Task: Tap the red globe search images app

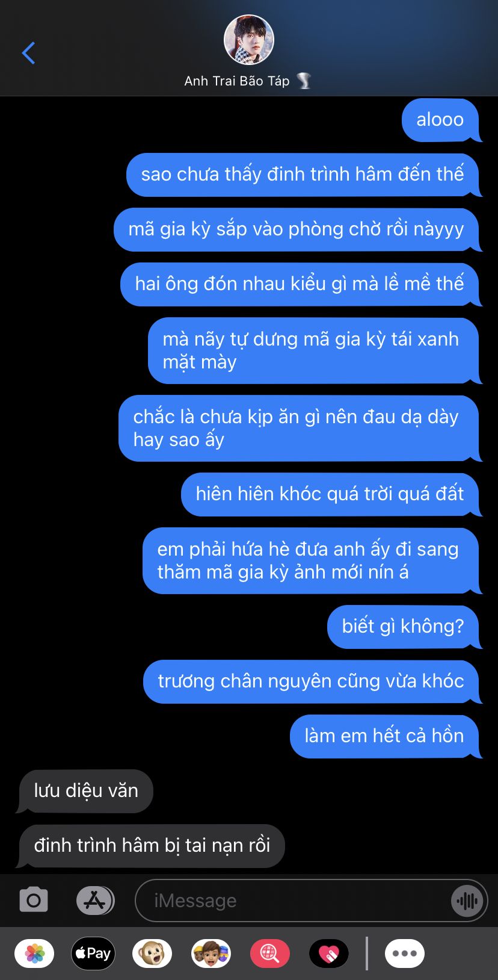Action: tap(270, 954)
